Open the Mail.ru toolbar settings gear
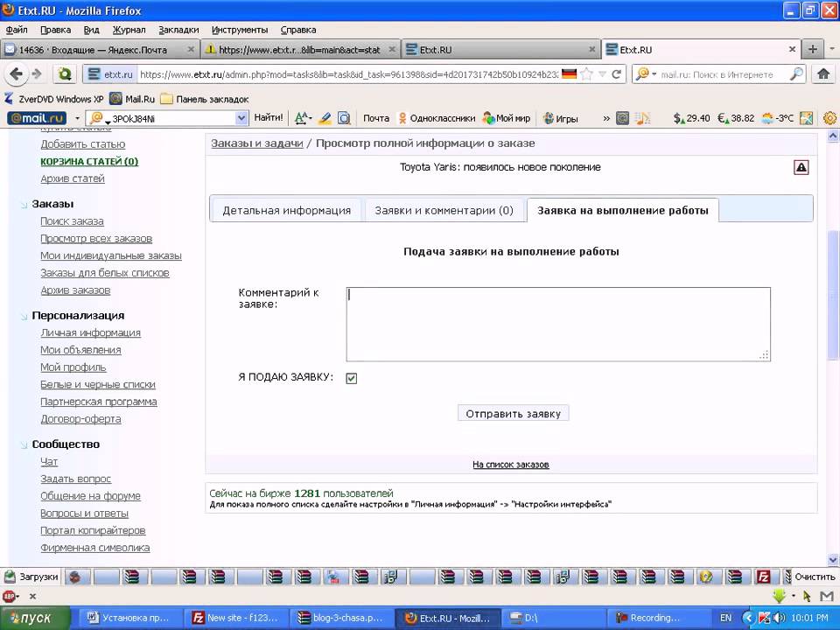The image size is (840, 630). (x=829, y=118)
